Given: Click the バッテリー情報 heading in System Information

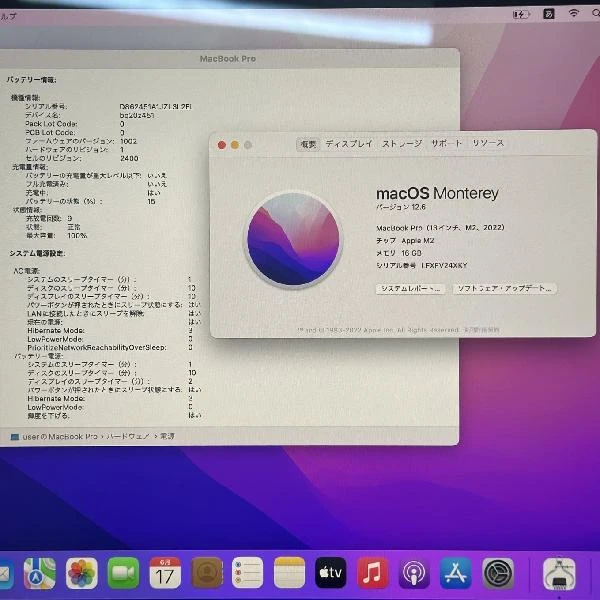Looking at the screenshot, I should tap(31, 80).
